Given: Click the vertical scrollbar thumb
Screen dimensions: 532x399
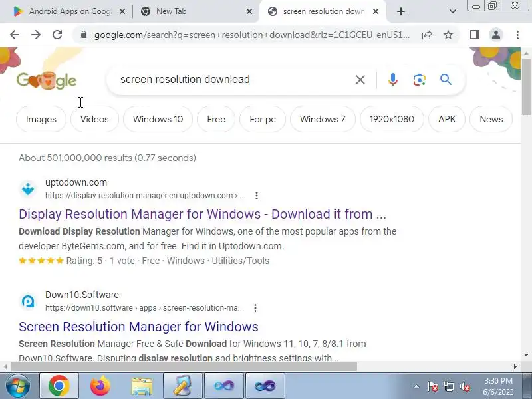Looking at the screenshot, I should coord(526,86).
